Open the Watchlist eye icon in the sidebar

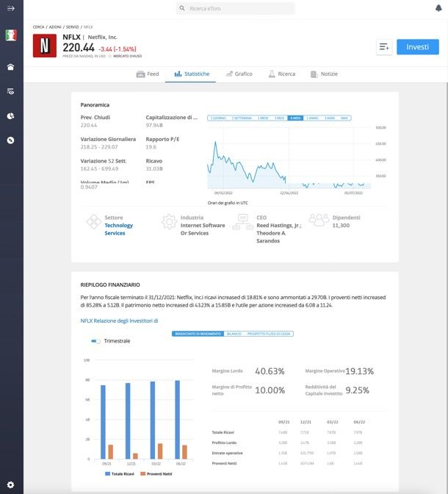coord(11,91)
